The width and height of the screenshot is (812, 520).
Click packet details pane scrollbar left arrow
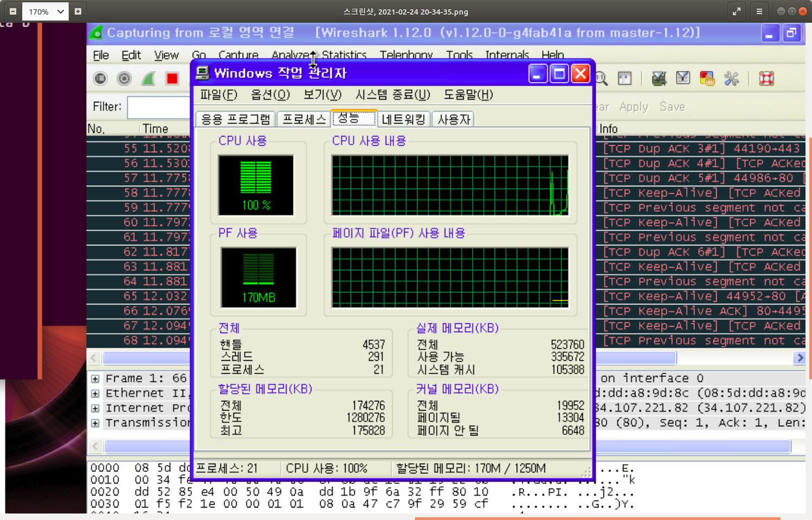pyautogui.click(x=95, y=446)
